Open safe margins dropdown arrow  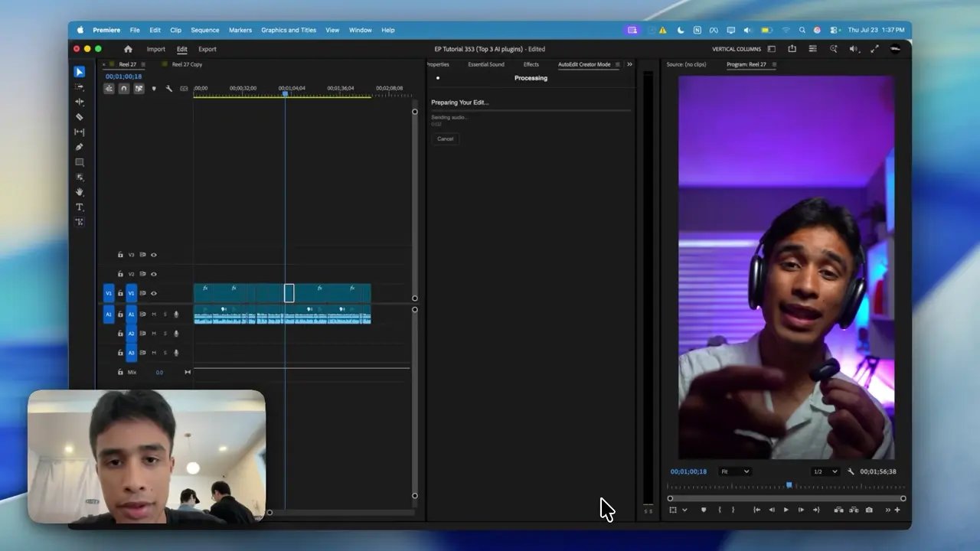click(x=684, y=510)
